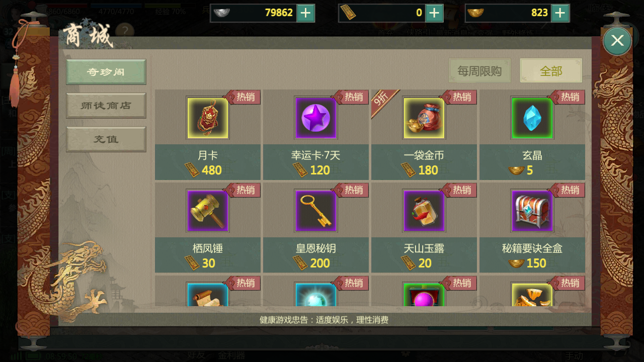Show 全部 all items filter

coord(551,71)
